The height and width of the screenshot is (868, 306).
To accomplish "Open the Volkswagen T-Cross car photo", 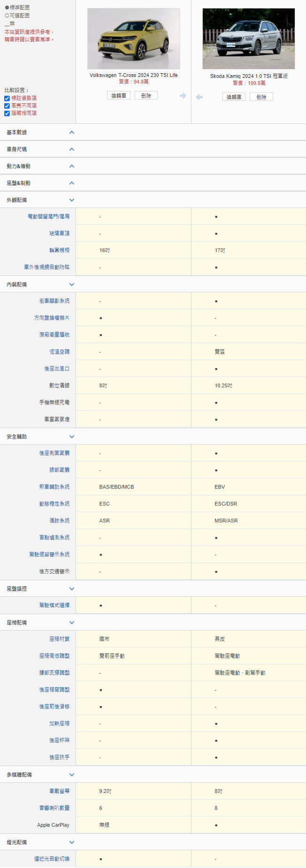I will pos(134,38).
